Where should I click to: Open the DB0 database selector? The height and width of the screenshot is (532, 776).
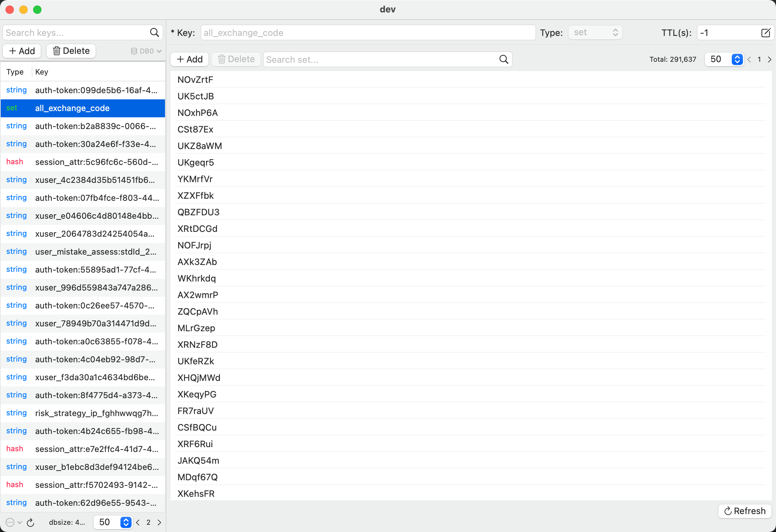pyautogui.click(x=146, y=51)
